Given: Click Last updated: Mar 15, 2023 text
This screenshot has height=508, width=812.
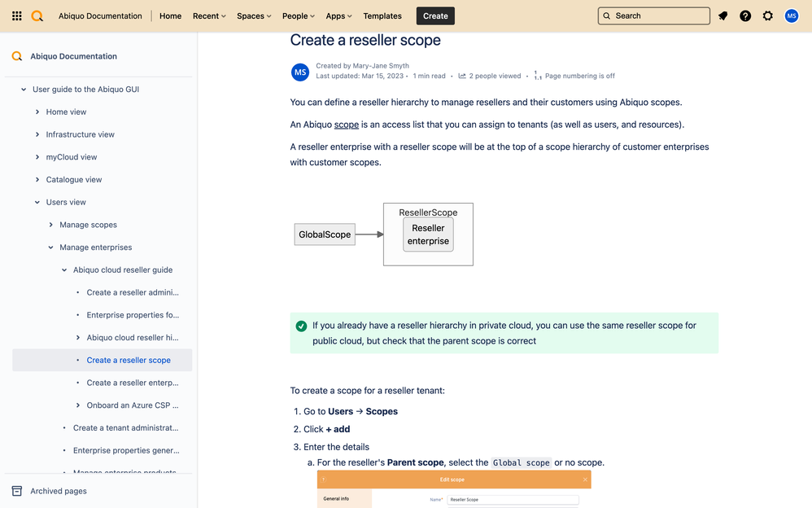Looking at the screenshot, I should tap(360, 76).
